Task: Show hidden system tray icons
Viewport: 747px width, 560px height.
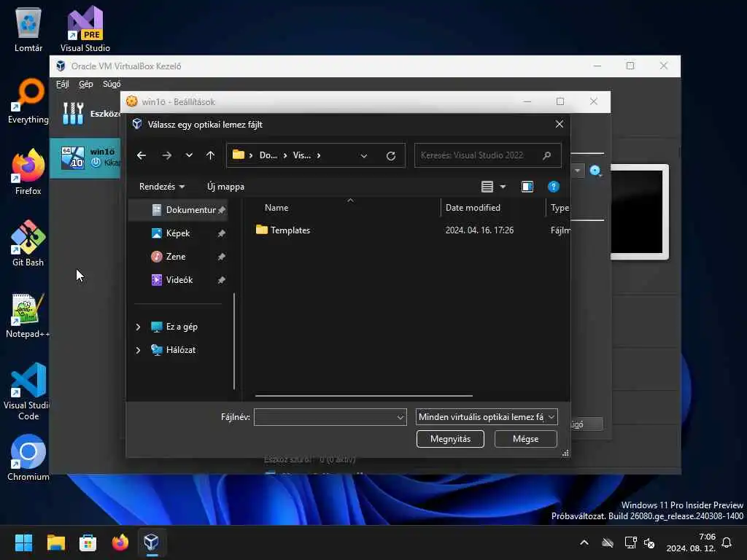Action: click(584, 542)
